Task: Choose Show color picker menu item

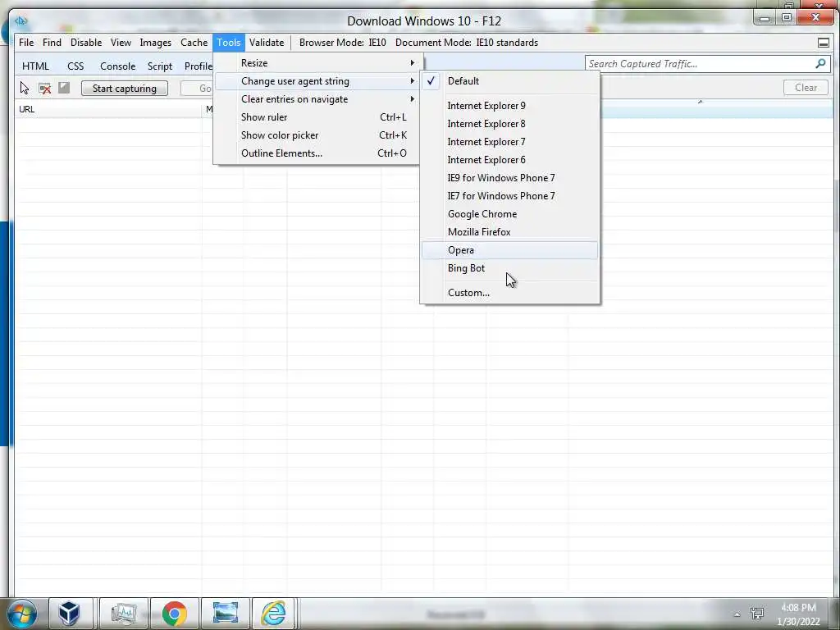Action: coord(317,135)
